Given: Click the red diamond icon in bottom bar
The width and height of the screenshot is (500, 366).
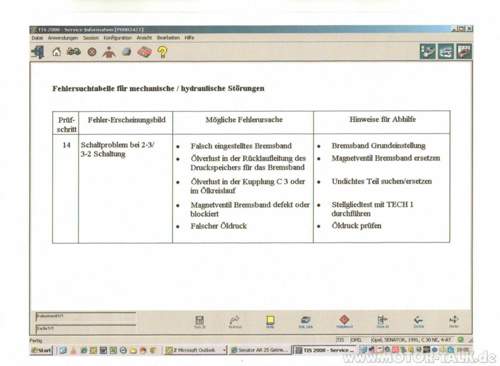Looking at the screenshot, I should 344,320.
